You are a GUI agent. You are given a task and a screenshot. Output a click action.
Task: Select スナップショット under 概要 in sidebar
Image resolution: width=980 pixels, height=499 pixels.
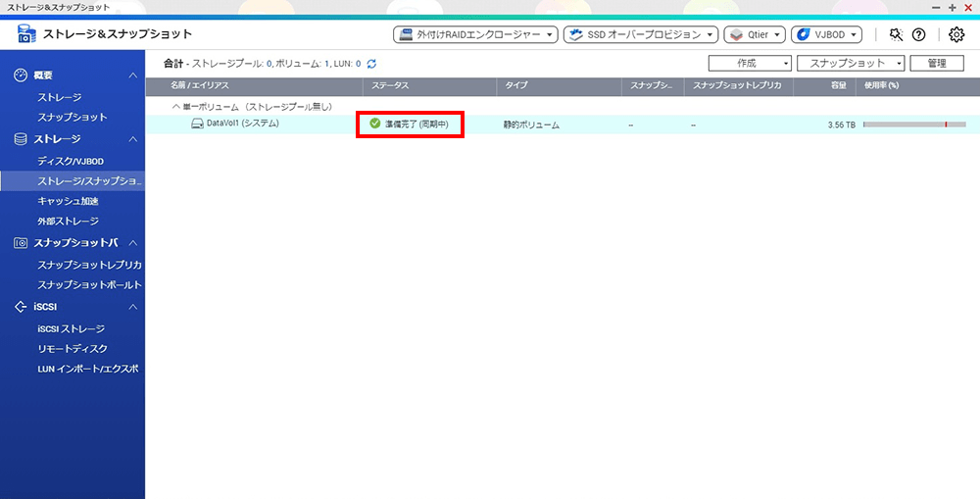coord(73,117)
